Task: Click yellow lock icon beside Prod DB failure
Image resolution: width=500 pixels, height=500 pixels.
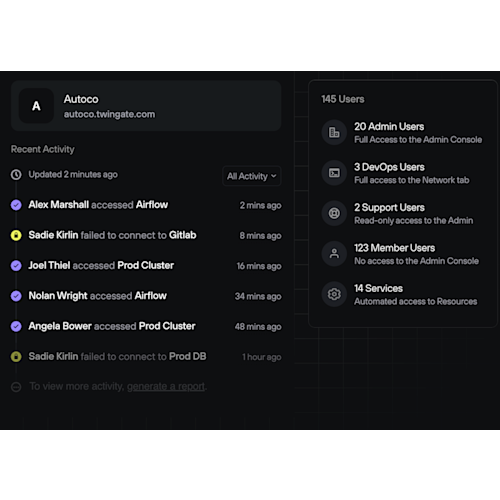Action: coord(16,357)
